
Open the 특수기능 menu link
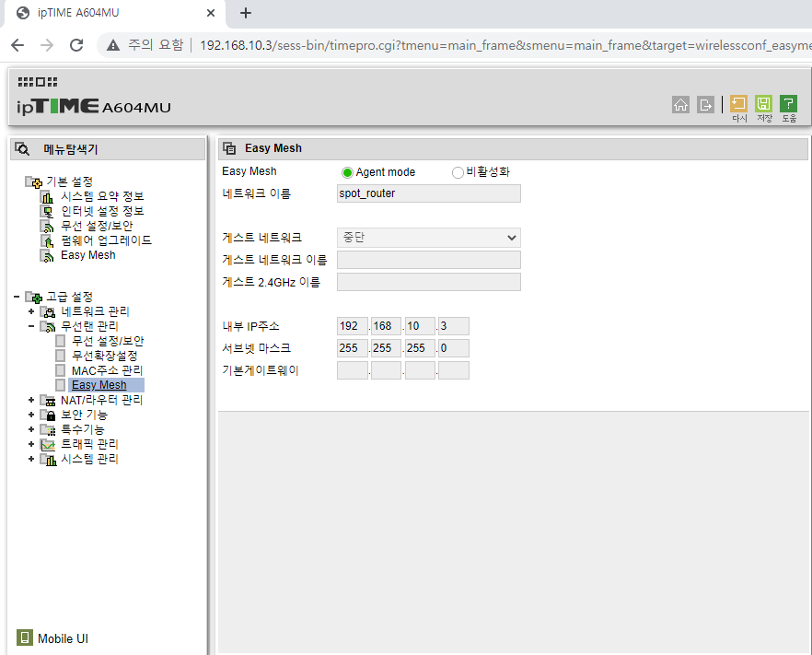click(x=83, y=429)
